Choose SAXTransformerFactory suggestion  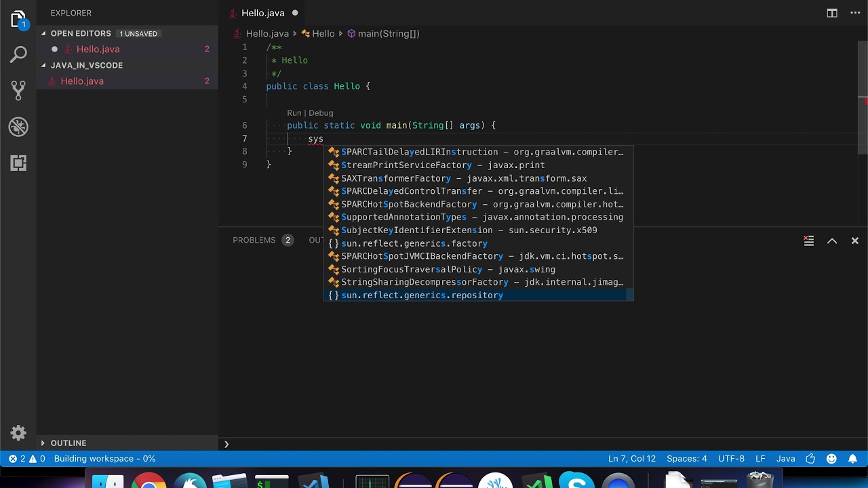pos(478,178)
